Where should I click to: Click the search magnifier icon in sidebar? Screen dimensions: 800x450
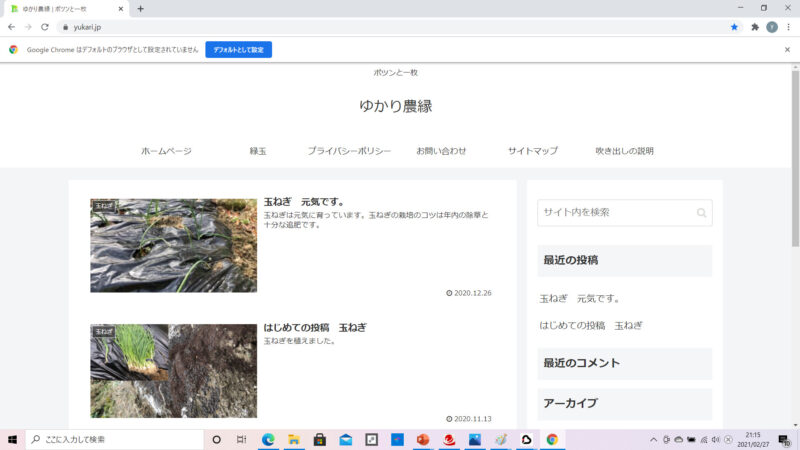pos(702,213)
